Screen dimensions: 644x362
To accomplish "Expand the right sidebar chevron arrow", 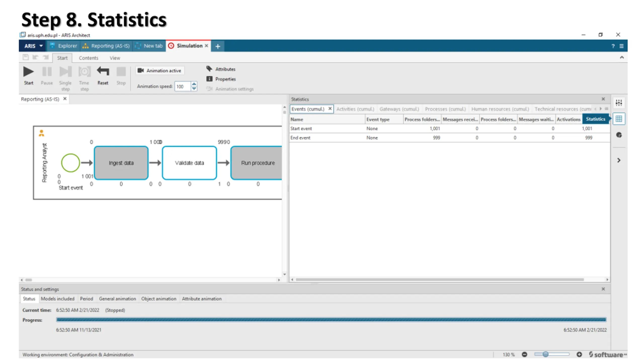I will coord(619,160).
